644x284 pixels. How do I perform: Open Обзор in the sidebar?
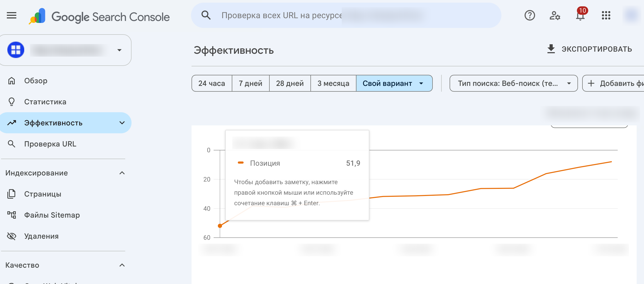click(36, 81)
